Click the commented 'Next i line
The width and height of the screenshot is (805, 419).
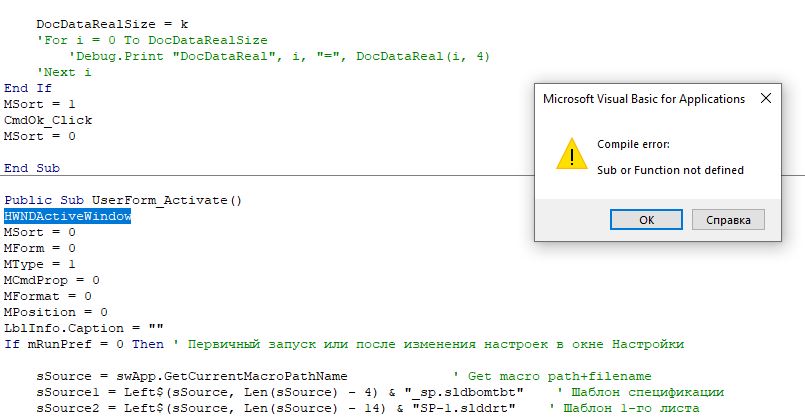click(x=63, y=72)
